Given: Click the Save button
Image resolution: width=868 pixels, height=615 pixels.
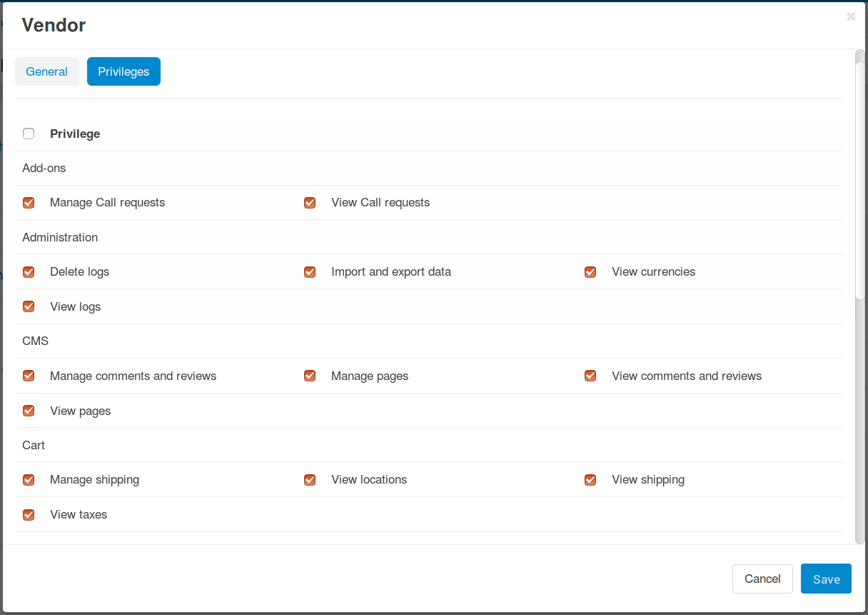Looking at the screenshot, I should 826,579.
